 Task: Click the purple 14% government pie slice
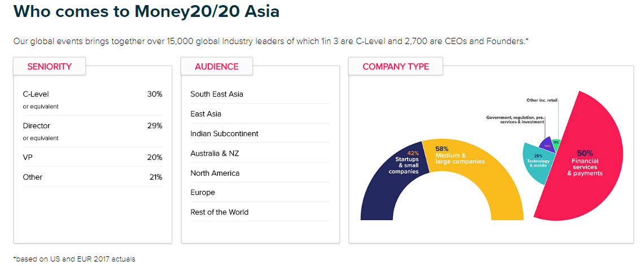[546, 144]
